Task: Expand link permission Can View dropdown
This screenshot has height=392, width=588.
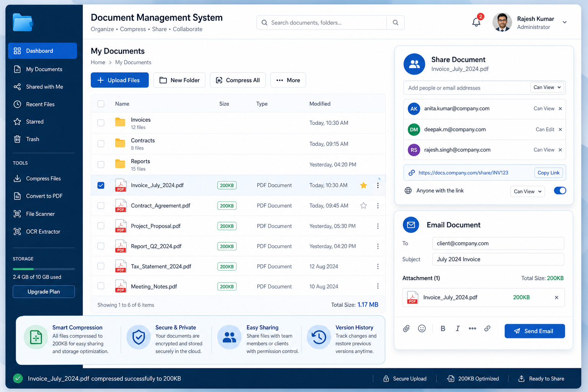Action: pos(528,191)
